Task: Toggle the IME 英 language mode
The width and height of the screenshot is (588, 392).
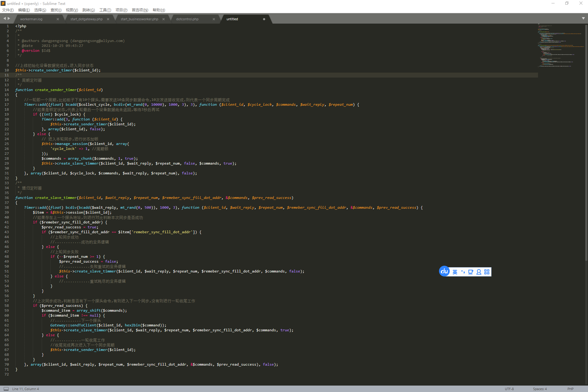Action: (x=455, y=272)
